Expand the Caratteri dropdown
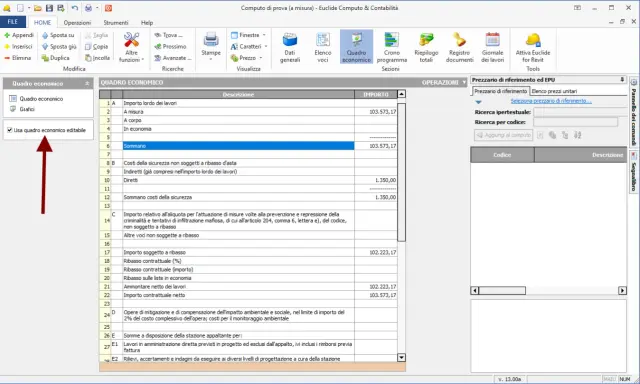Screen dimensions: 640x384 [x=249, y=47]
